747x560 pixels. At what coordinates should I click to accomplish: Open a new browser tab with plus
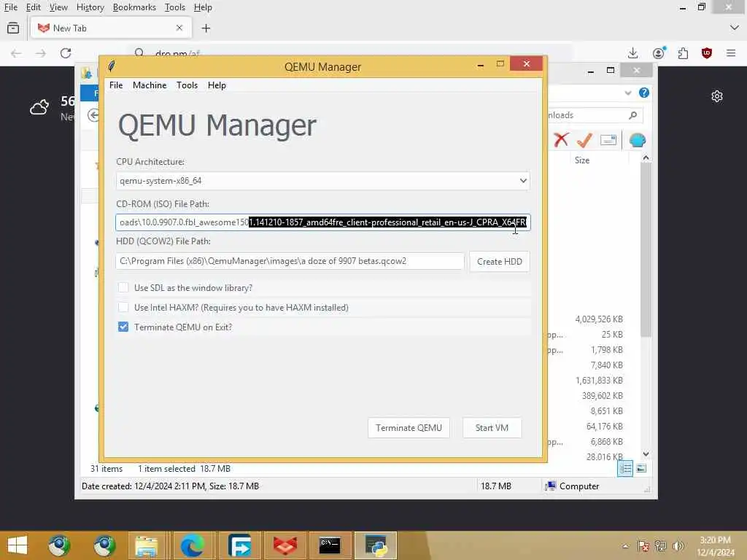pyautogui.click(x=206, y=28)
